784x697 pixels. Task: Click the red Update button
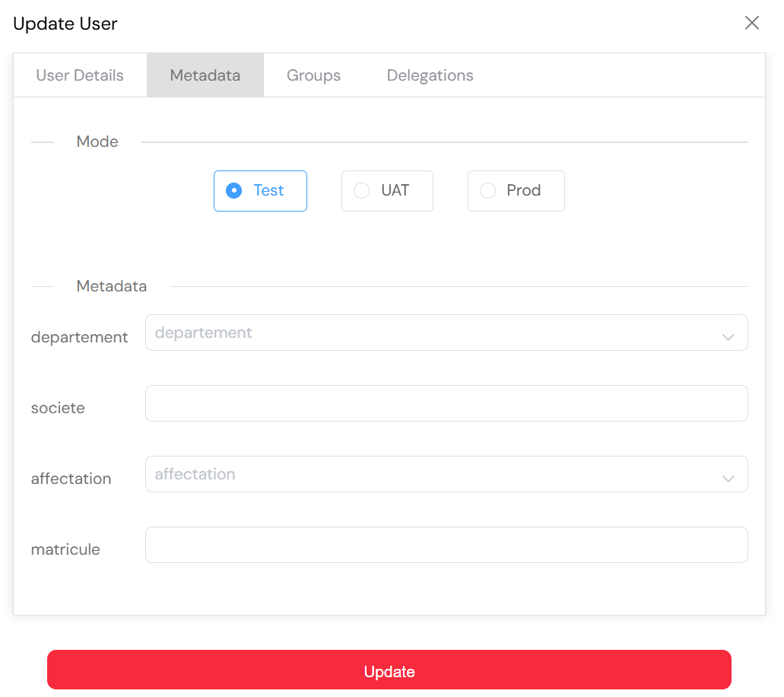389,670
